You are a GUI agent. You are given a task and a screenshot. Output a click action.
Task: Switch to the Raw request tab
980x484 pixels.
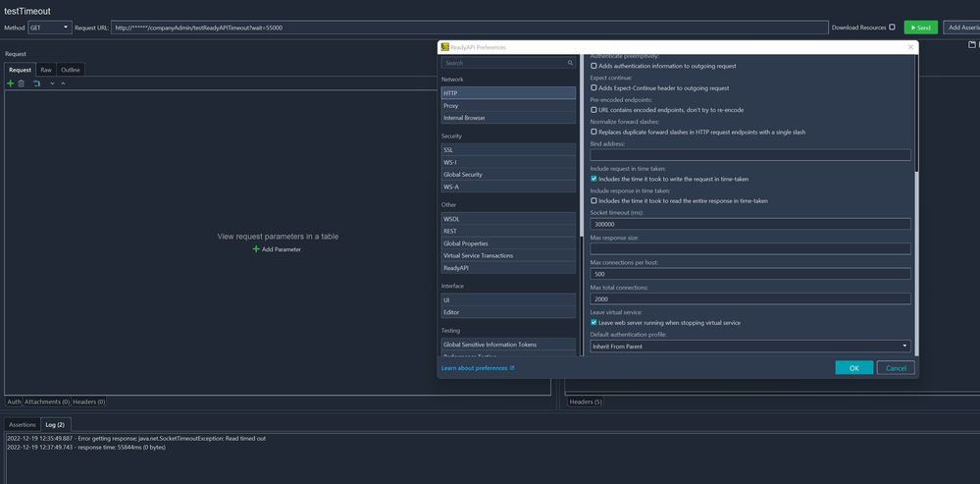(46, 70)
